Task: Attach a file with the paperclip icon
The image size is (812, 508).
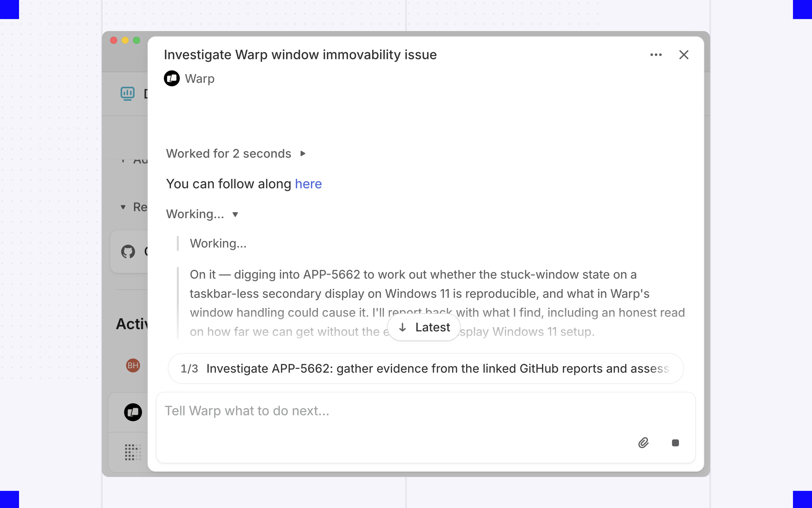Action: pyautogui.click(x=643, y=443)
